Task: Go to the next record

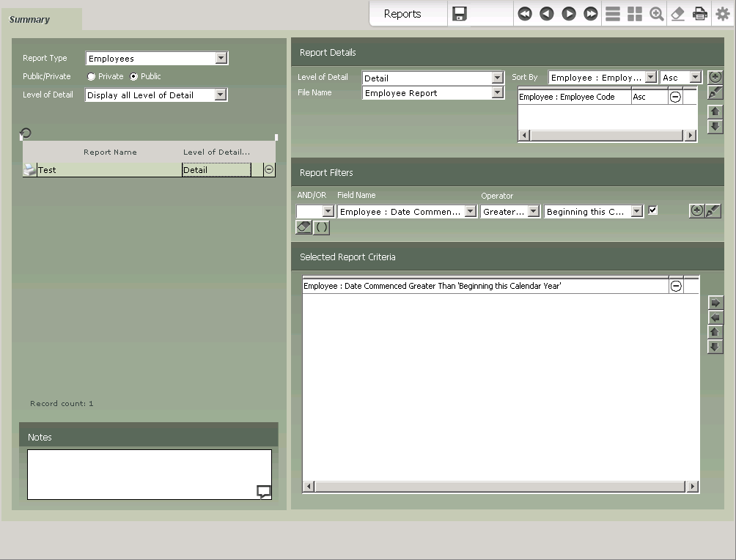Action: pyautogui.click(x=569, y=14)
